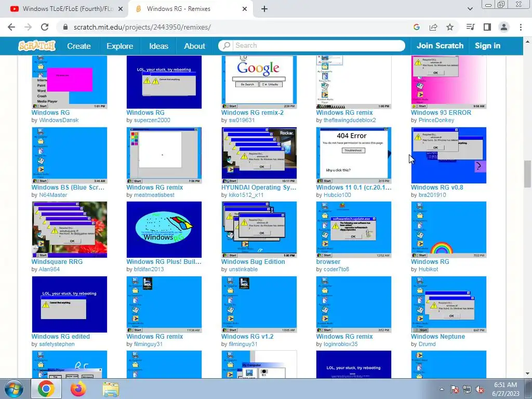The width and height of the screenshot is (532, 399).
Task: Open rainbow Windows RG thumbnail by Hubikot
Action: pyautogui.click(x=449, y=230)
